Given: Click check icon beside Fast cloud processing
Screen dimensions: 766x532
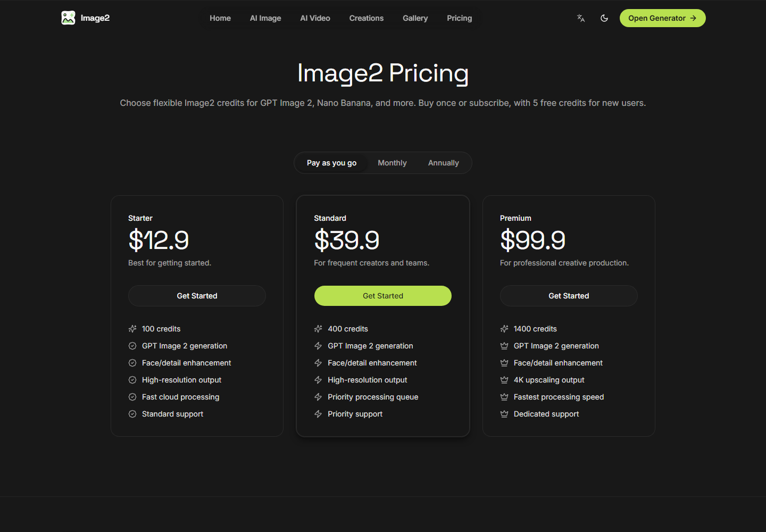Looking at the screenshot, I should coord(132,397).
